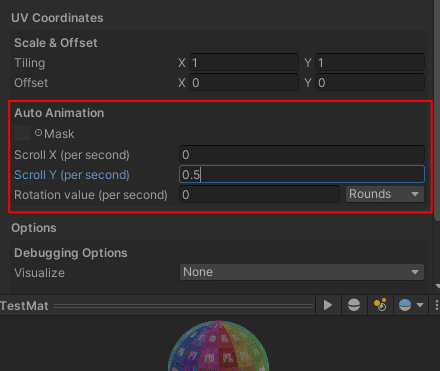The width and height of the screenshot is (440, 371).
Task: Toggle preview lighting icon with yellow dots
Action: pyautogui.click(x=380, y=305)
